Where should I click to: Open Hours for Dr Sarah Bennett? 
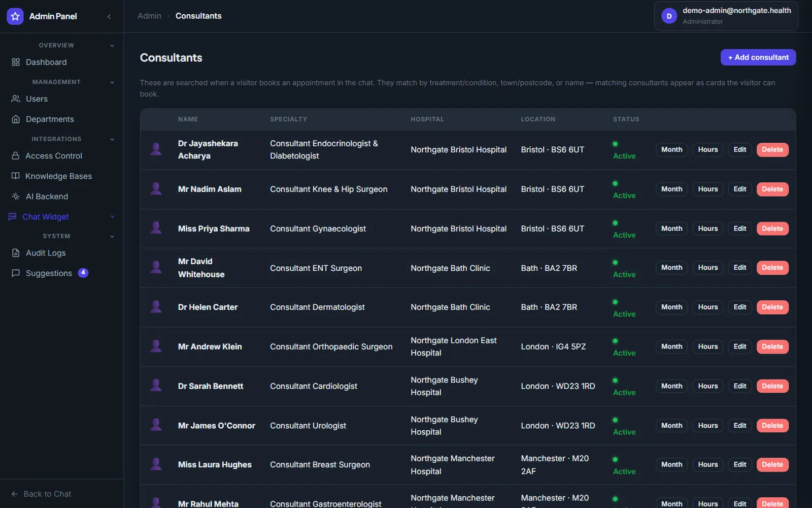pyautogui.click(x=707, y=386)
